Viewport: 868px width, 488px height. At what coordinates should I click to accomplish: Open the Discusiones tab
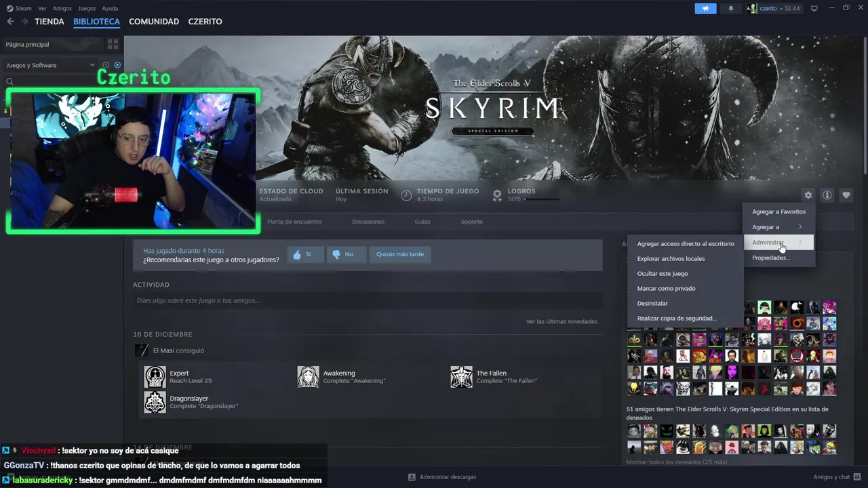[x=368, y=222]
